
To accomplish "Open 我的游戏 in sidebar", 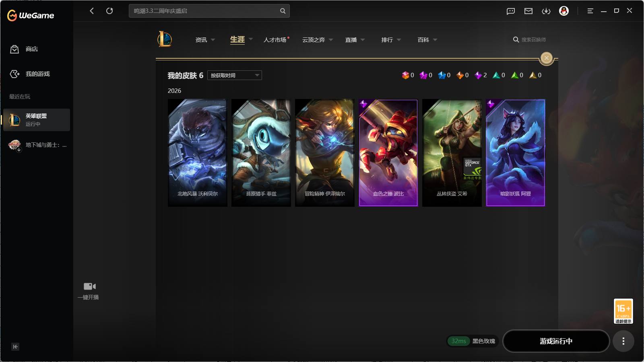I will 30,74.
